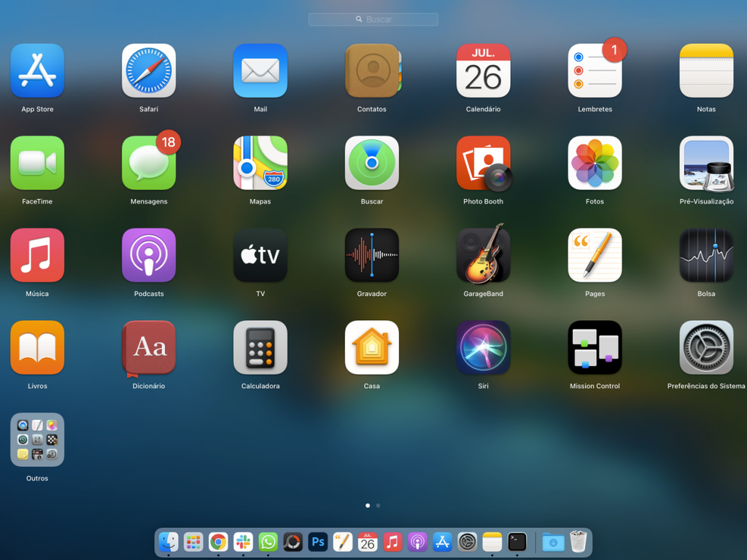Open Mensagens app
The image size is (747, 560).
[x=149, y=163]
